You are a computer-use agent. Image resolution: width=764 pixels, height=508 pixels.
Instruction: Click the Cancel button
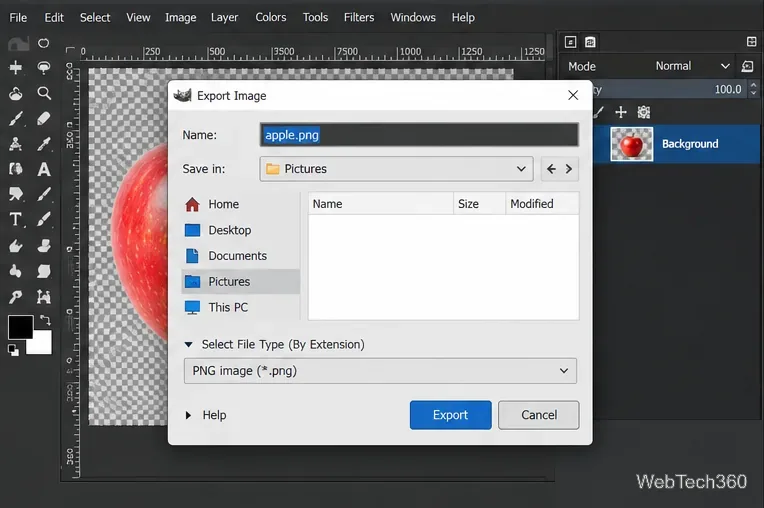click(539, 415)
